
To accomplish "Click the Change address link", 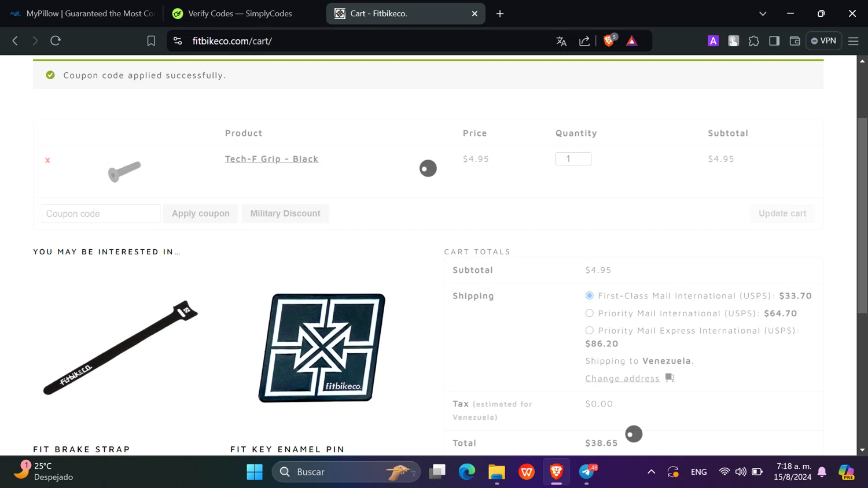I will 622,378.
